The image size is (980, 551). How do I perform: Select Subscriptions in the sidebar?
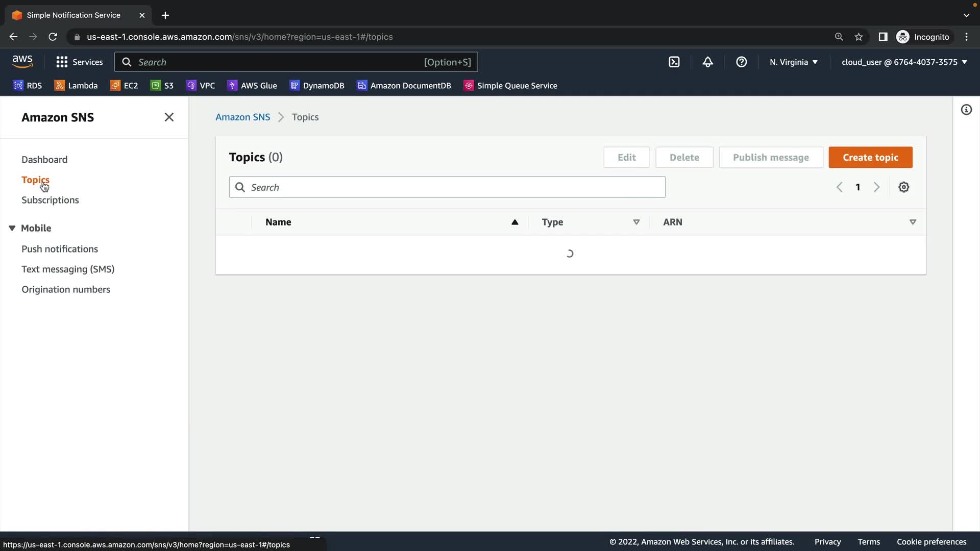[x=50, y=200]
